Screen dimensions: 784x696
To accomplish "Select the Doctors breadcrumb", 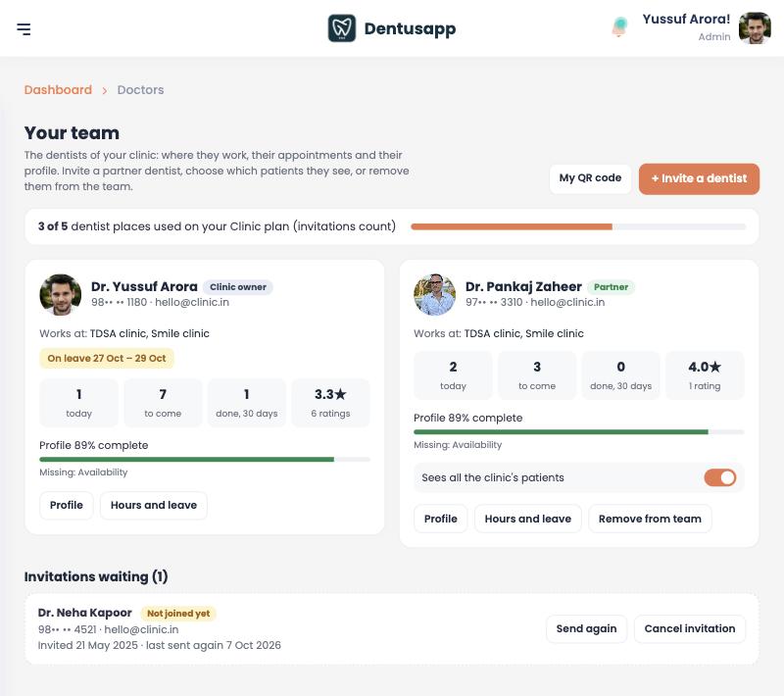I will pos(140,90).
